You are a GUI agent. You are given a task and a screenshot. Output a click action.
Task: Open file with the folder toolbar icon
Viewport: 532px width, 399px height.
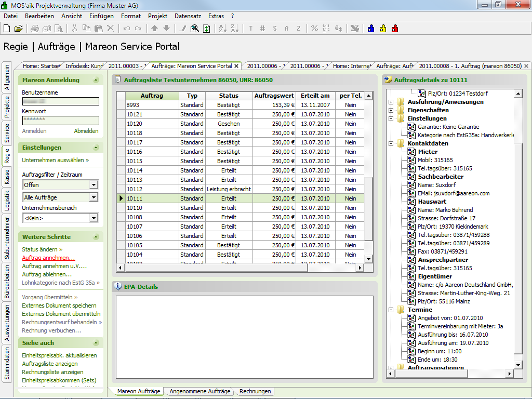point(19,29)
